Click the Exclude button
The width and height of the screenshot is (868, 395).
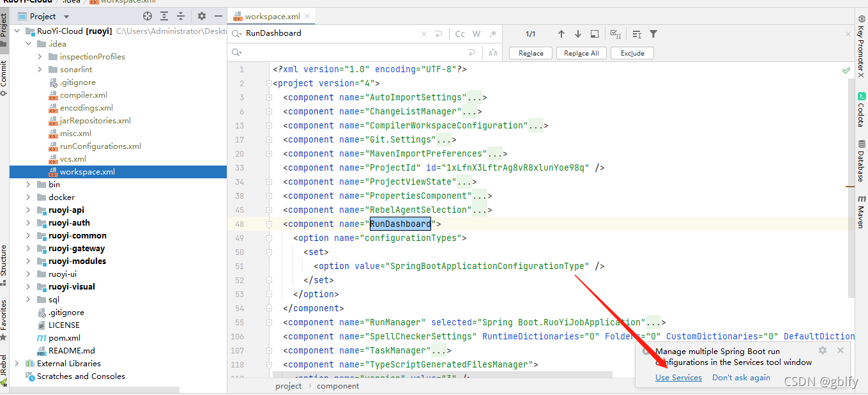[632, 53]
